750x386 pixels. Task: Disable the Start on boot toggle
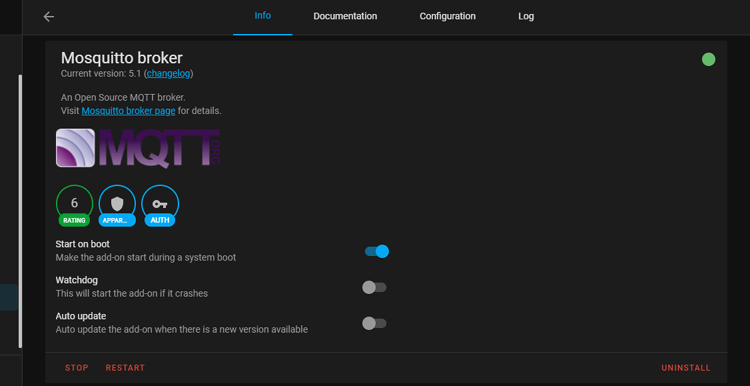click(377, 251)
